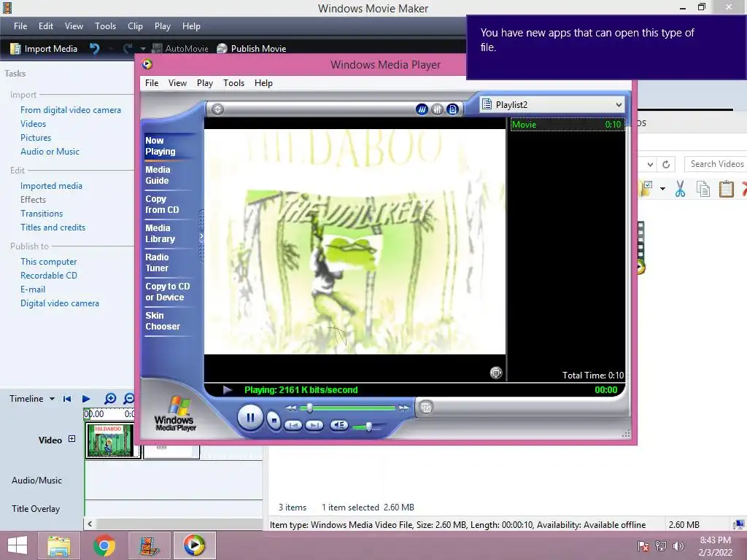Click the Audio or Music link
The image size is (747, 560).
tap(50, 152)
